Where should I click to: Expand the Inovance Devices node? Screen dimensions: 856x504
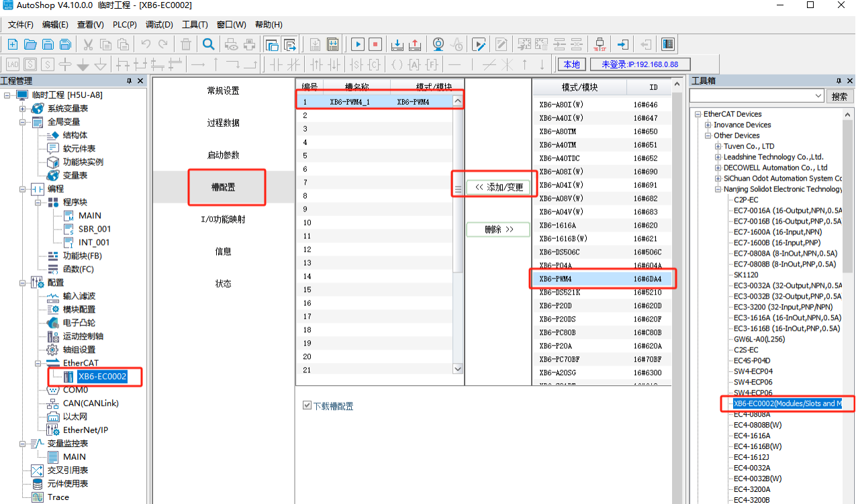708,125
